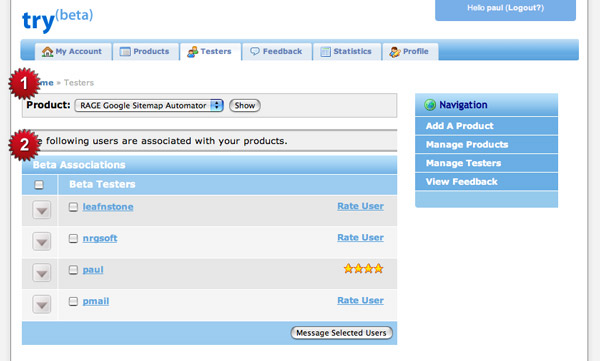This screenshot has height=361, width=600.
Task: Tick the checkbox beside nrgsoft
Action: tap(73, 238)
